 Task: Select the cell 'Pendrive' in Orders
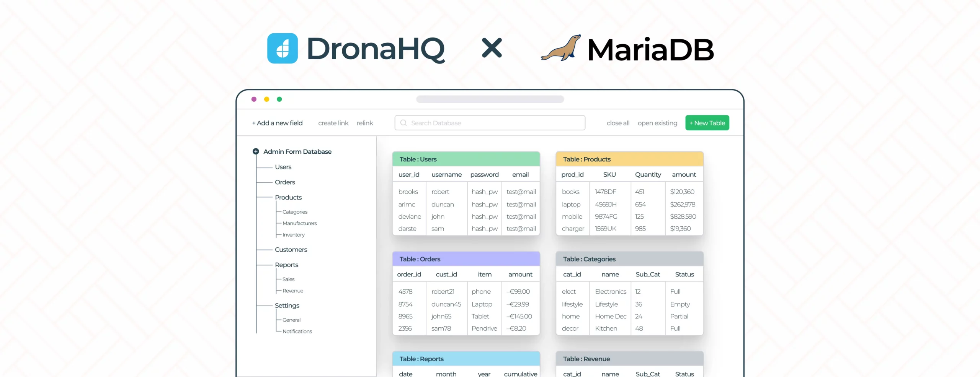[484, 328]
